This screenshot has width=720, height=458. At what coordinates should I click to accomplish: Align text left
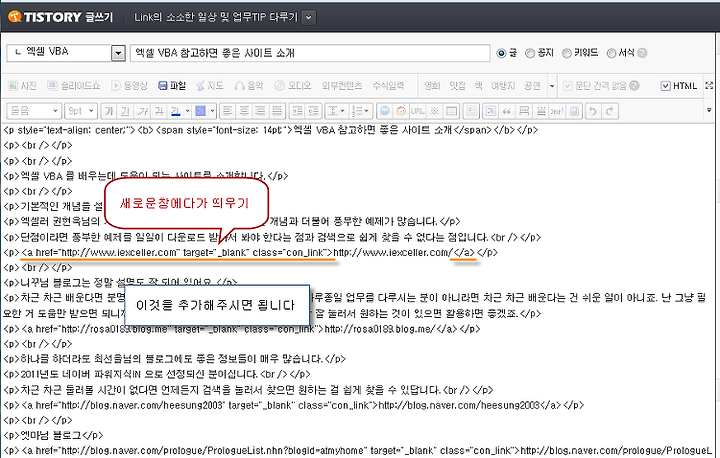(x=228, y=111)
